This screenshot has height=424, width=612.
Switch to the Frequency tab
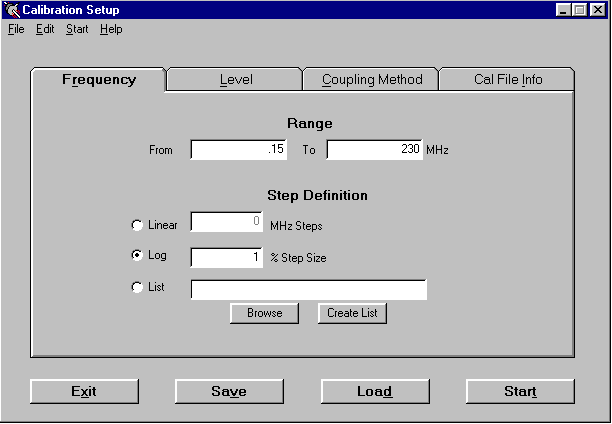pyautogui.click(x=99, y=80)
